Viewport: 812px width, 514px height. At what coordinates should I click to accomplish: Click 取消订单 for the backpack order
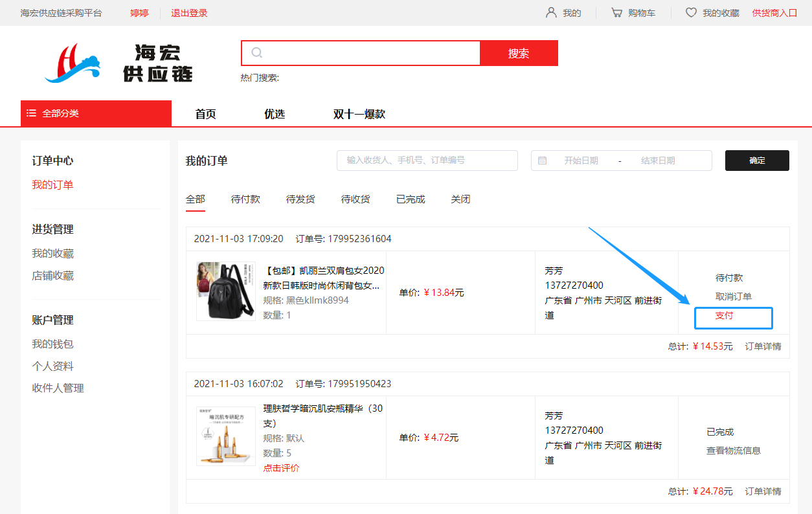click(x=734, y=296)
